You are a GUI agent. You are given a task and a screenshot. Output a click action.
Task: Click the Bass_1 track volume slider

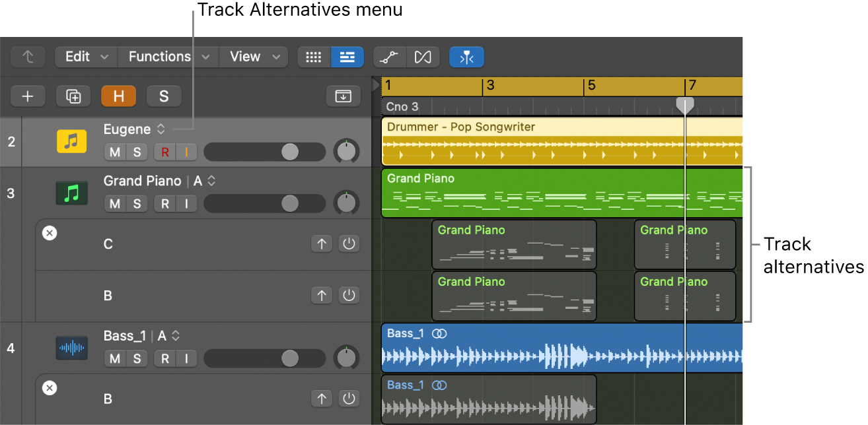coord(264,359)
